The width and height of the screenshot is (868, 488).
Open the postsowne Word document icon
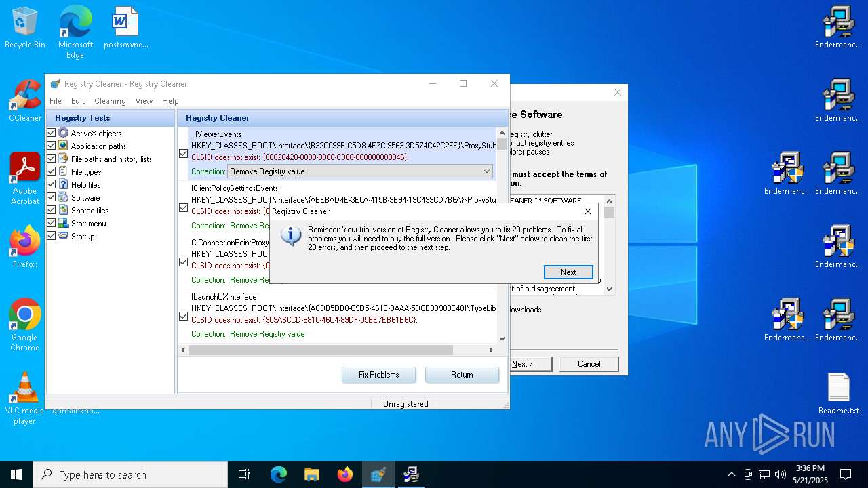pos(125,28)
